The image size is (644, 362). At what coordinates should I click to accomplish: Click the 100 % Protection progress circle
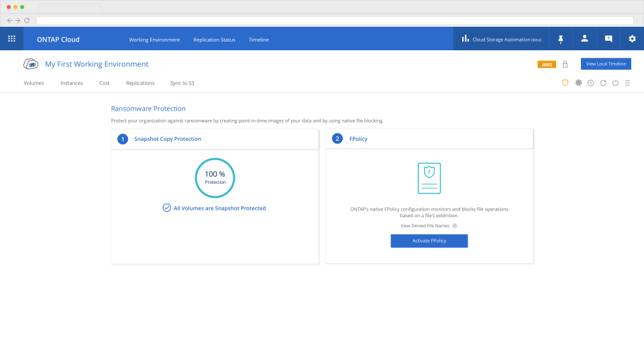tap(215, 178)
